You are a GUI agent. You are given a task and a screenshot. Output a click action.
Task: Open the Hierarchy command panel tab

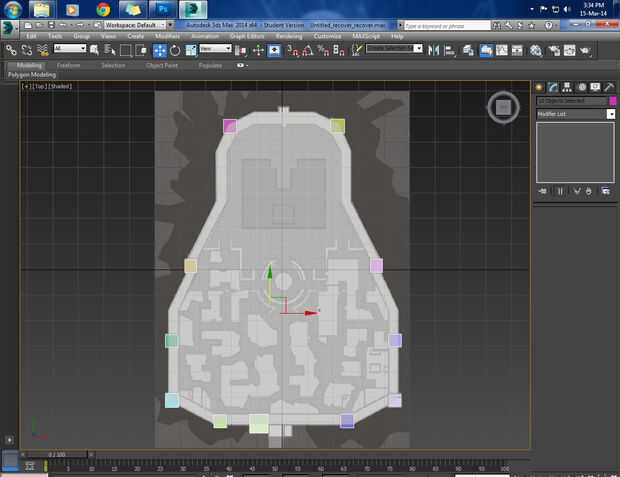pyautogui.click(x=567, y=87)
